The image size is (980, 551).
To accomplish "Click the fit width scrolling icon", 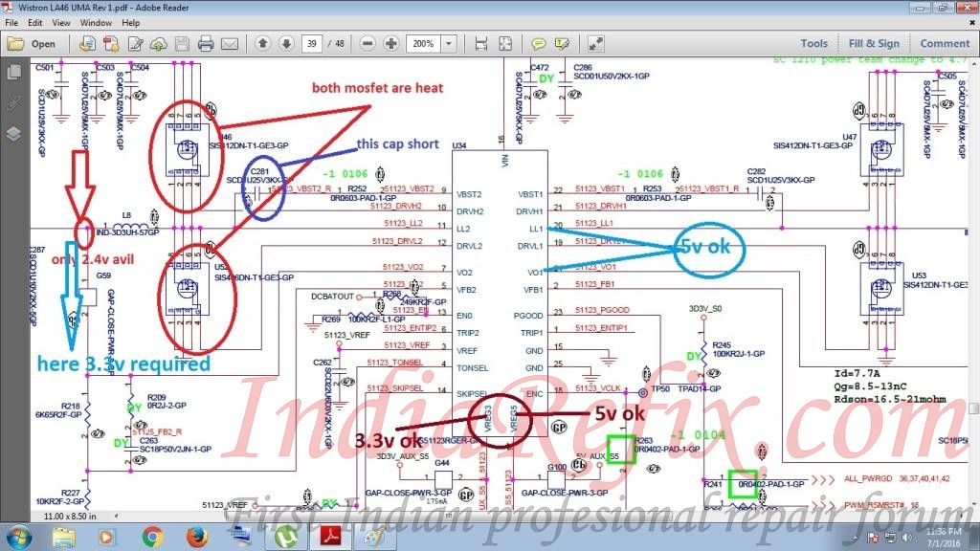I will coord(481,44).
